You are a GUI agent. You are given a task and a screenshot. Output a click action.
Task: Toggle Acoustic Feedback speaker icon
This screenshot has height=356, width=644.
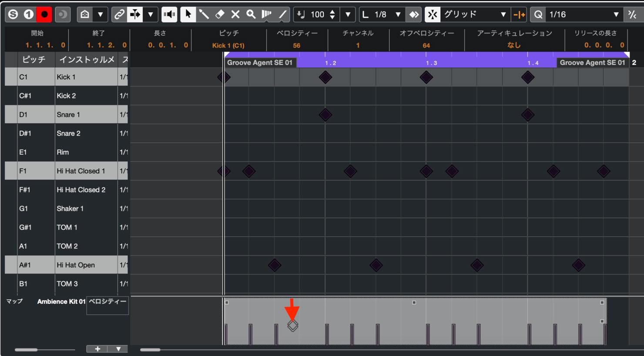[169, 14]
